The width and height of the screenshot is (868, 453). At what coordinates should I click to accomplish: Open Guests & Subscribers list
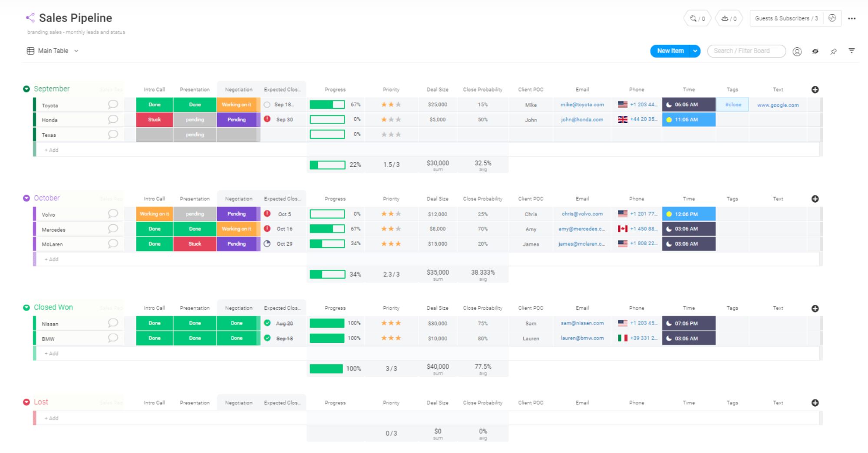point(786,18)
